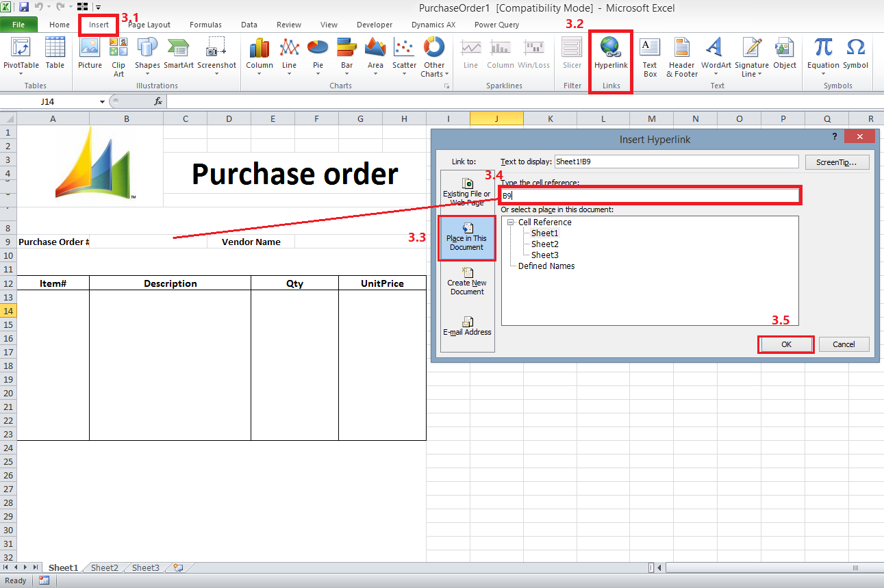Expand the Charts group dialog launcher
Screen dimensions: 884x588
447,86
